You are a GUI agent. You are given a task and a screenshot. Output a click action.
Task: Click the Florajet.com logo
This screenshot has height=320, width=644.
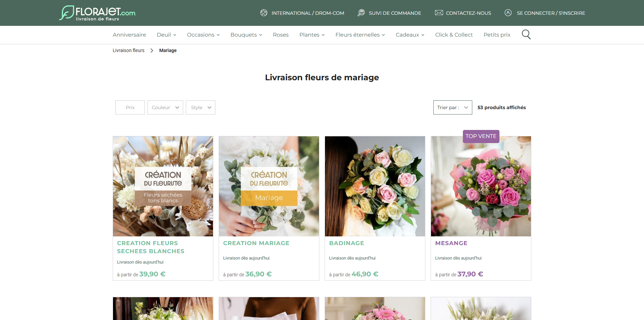tap(97, 13)
